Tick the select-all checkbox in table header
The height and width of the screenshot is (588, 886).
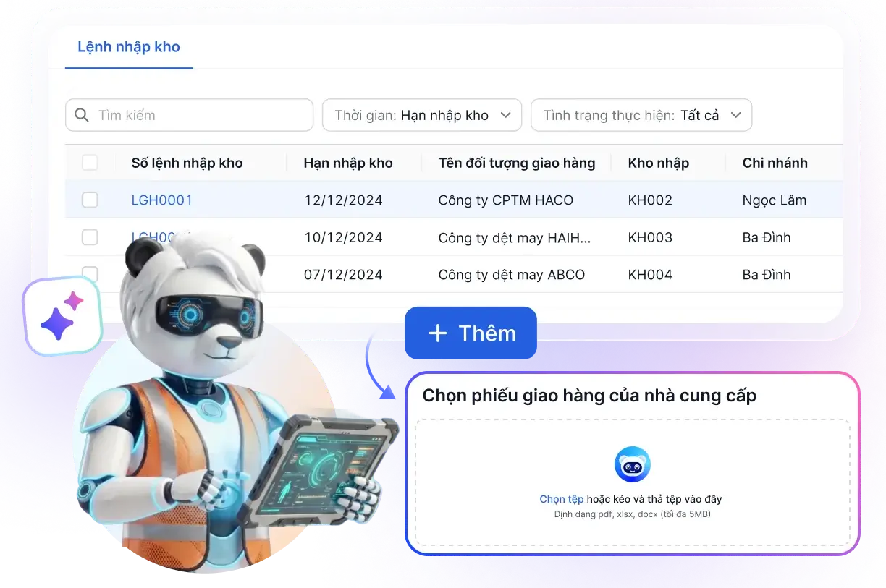pos(90,163)
